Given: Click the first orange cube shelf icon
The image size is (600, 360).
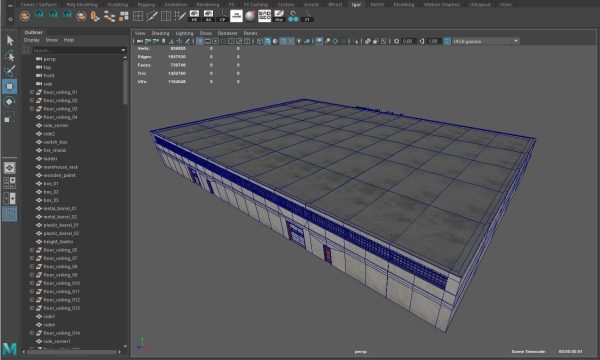Looking at the screenshot, I should pyautogui.click(x=25, y=16).
